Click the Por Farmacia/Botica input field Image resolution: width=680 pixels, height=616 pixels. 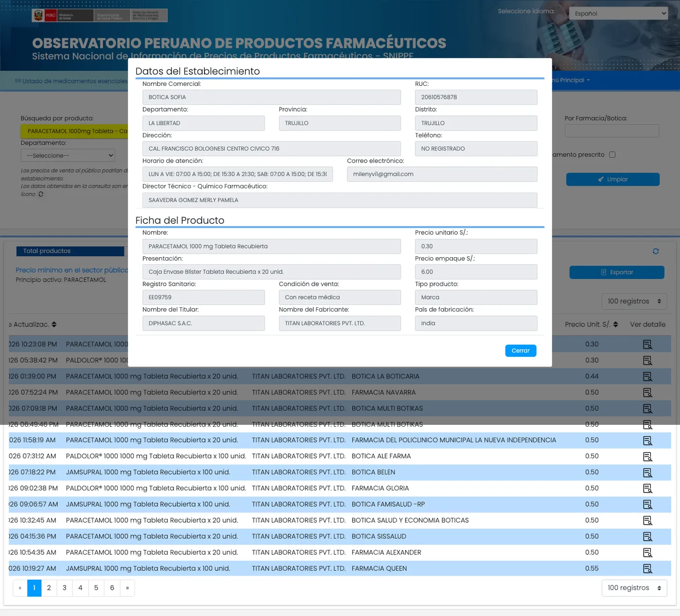tap(612, 131)
